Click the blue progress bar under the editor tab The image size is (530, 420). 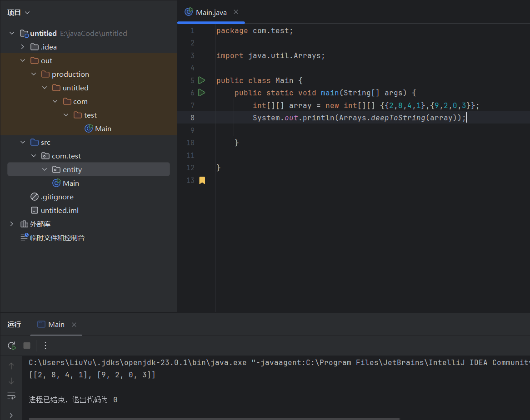coord(210,21)
